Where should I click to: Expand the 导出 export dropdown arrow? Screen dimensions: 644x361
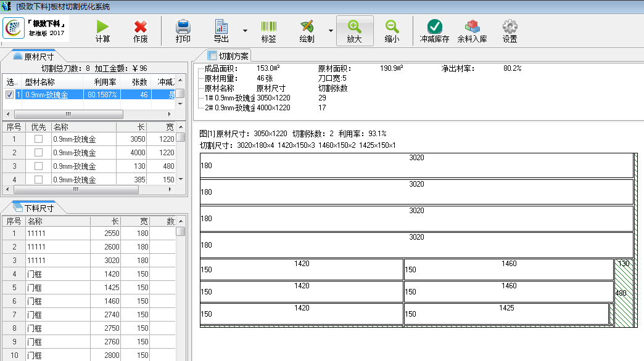246,31
